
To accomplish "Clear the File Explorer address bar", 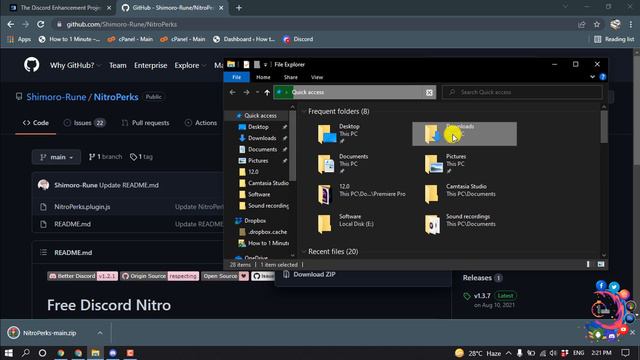I will click(429, 93).
